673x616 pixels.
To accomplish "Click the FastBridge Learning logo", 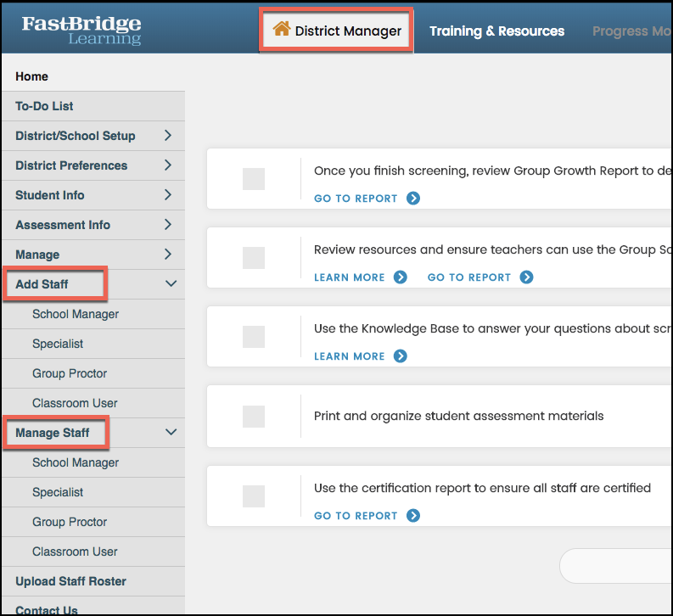I will click(x=81, y=30).
